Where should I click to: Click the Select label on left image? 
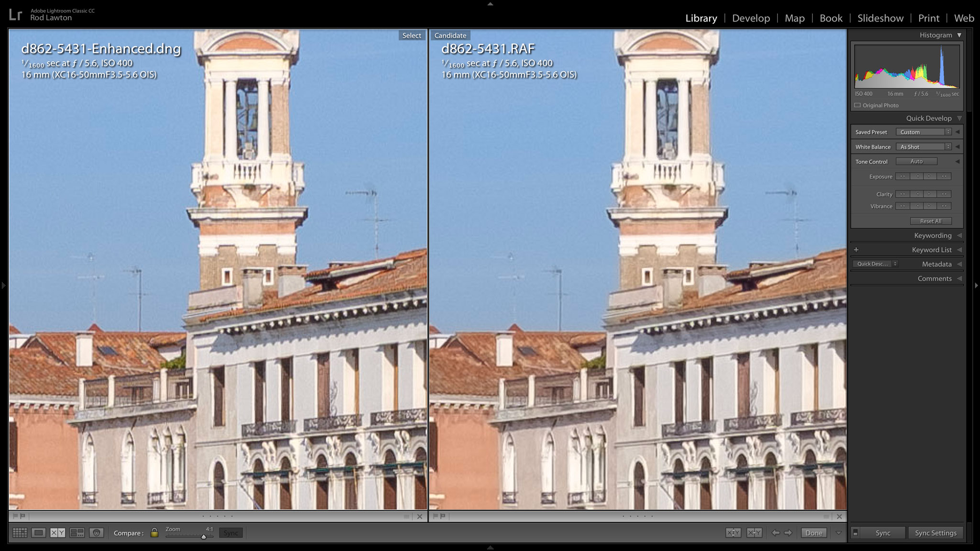pyautogui.click(x=410, y=35)
